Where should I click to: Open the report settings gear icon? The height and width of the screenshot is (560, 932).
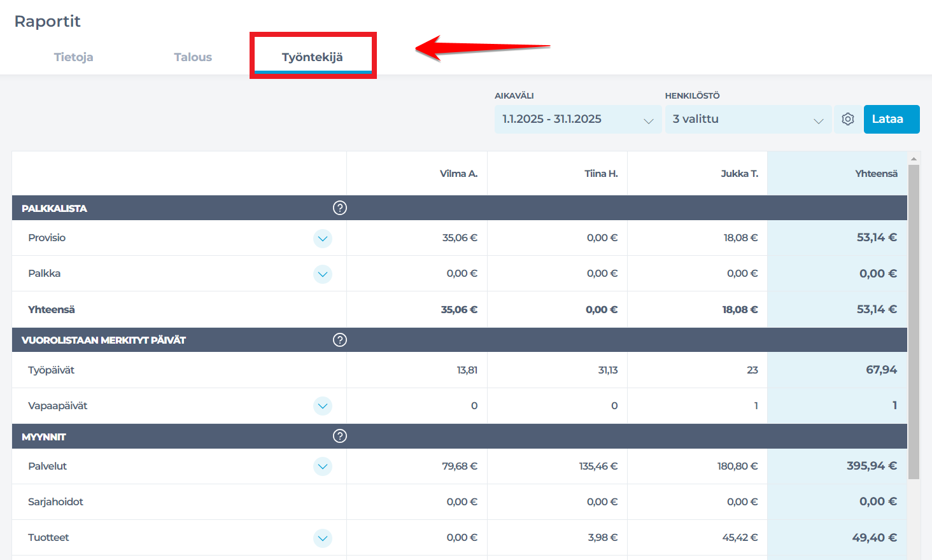tap(847, 119)
